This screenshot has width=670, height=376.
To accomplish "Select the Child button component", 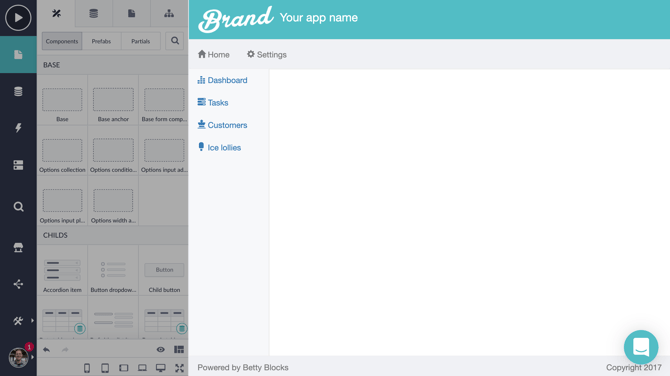I will coord(164,270).
